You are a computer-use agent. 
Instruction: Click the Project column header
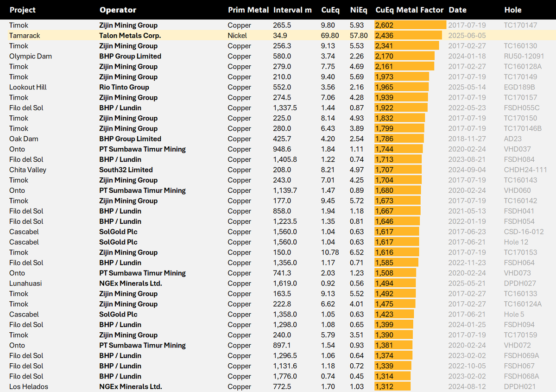click(23, 10)
